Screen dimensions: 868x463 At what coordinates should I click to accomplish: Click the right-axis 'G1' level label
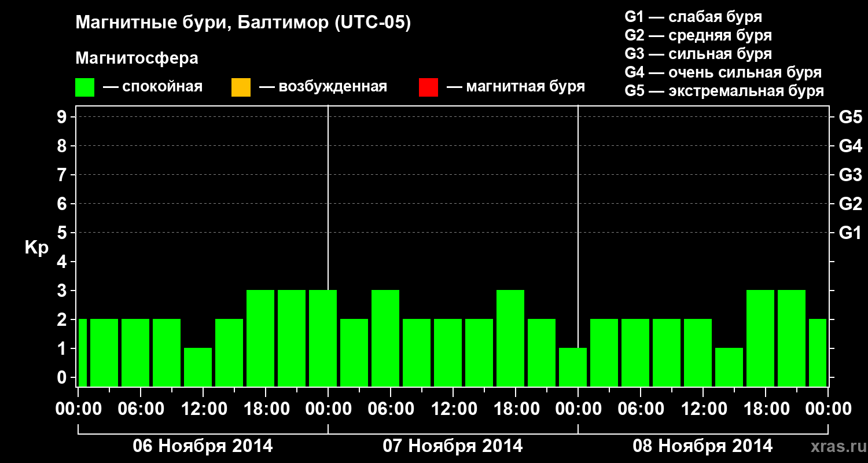click(851, 233)
